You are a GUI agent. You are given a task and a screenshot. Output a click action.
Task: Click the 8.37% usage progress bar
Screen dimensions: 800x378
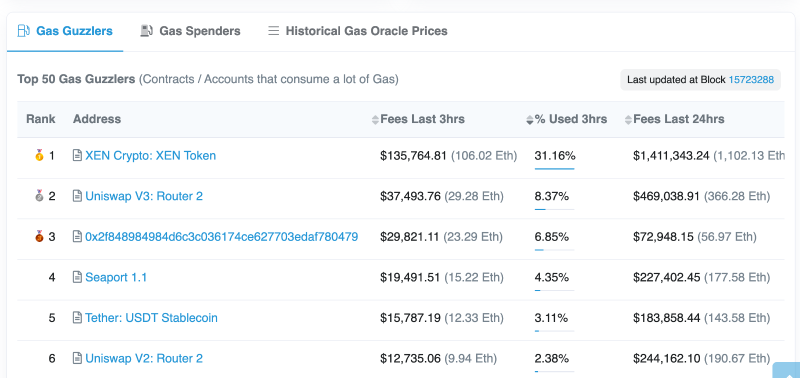[x=554, y=209]
